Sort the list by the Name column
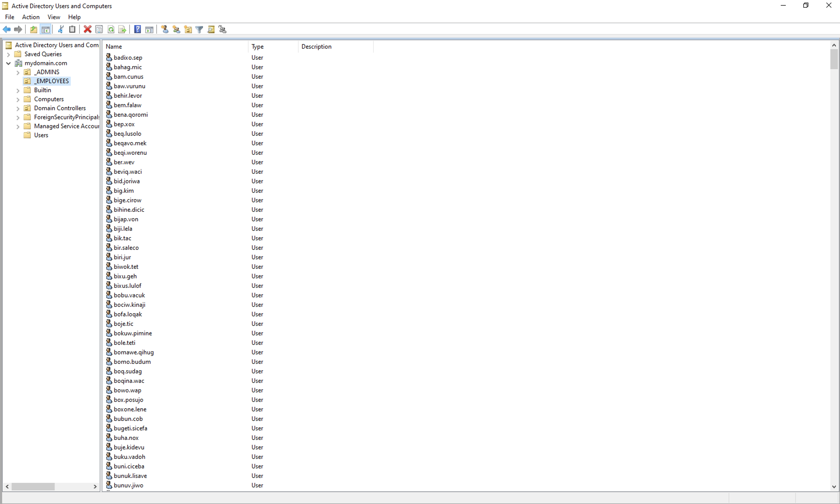The width and height of the screenshot is (840, 504). coord(175,47)
